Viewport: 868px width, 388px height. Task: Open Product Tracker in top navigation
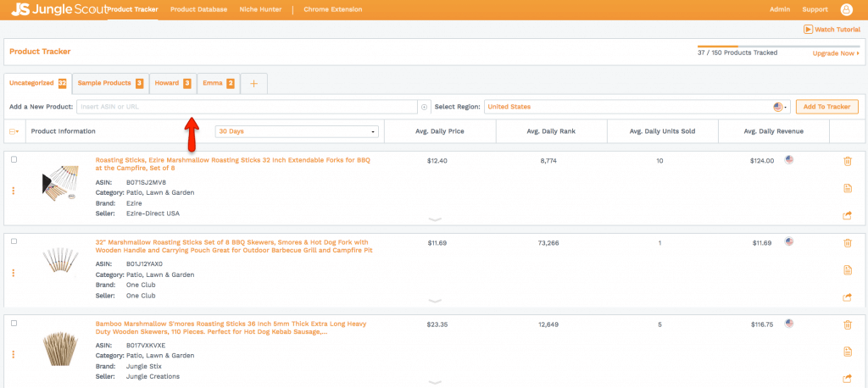pos(133,9)
